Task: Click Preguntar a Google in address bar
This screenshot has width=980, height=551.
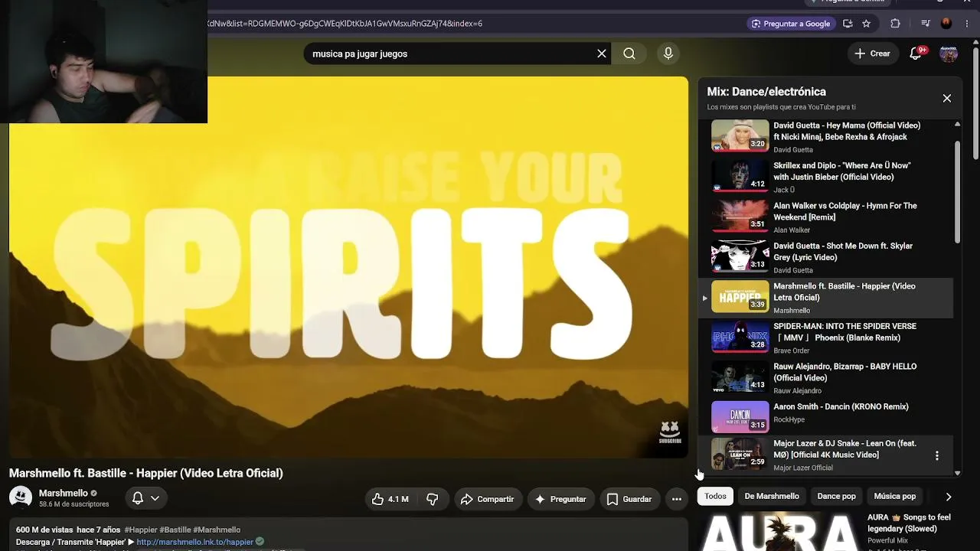Action: pos(790,24)
